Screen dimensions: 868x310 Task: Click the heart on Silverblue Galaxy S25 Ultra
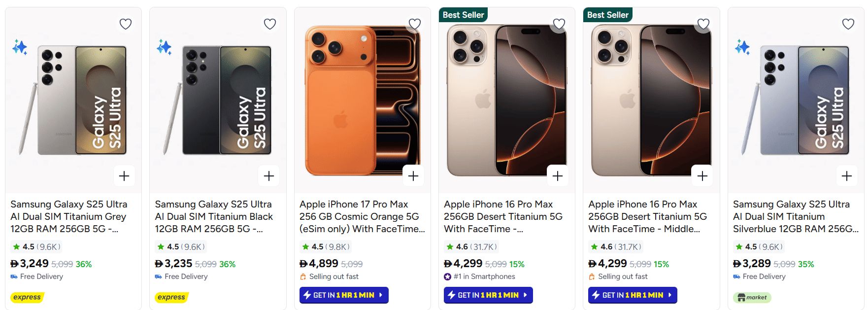click(x=848, y=24)
